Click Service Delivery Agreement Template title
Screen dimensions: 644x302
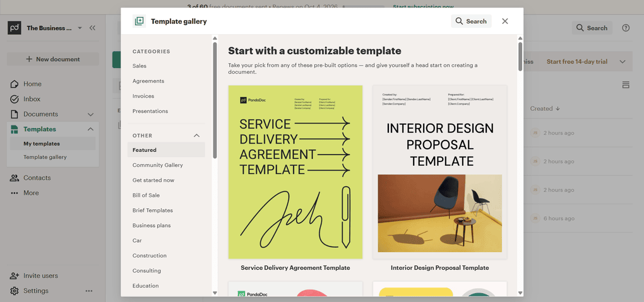point(295,268)
